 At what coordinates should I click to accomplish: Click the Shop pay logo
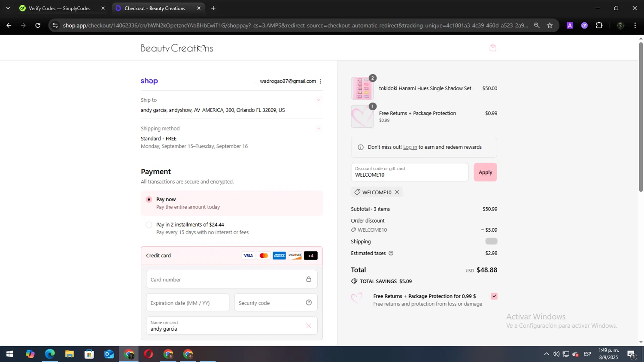pyautogui.click(x=149, y=81)
